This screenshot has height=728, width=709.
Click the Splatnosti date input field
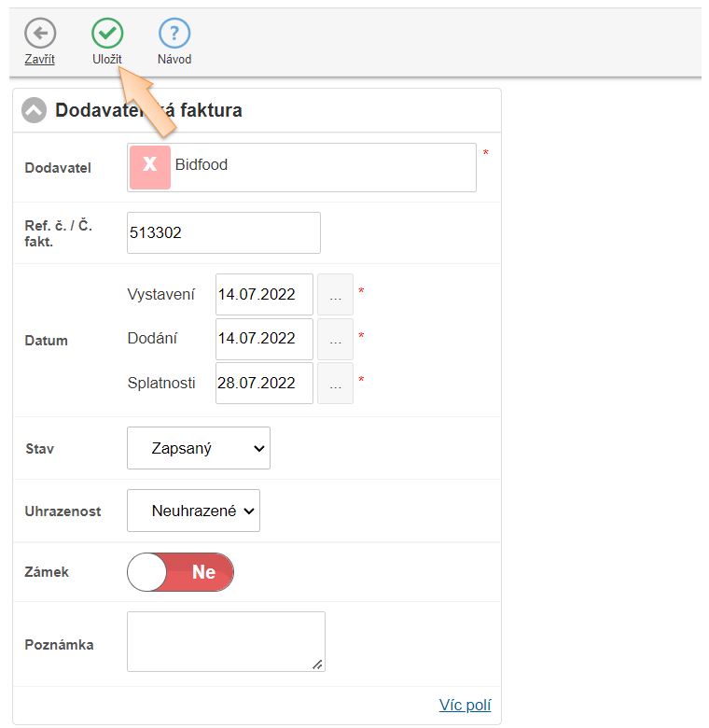[x=264, y=384]
